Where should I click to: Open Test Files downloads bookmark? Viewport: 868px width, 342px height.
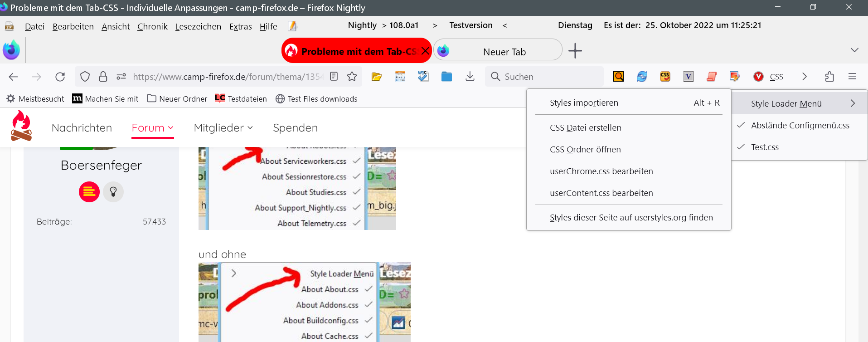[316, 99]
